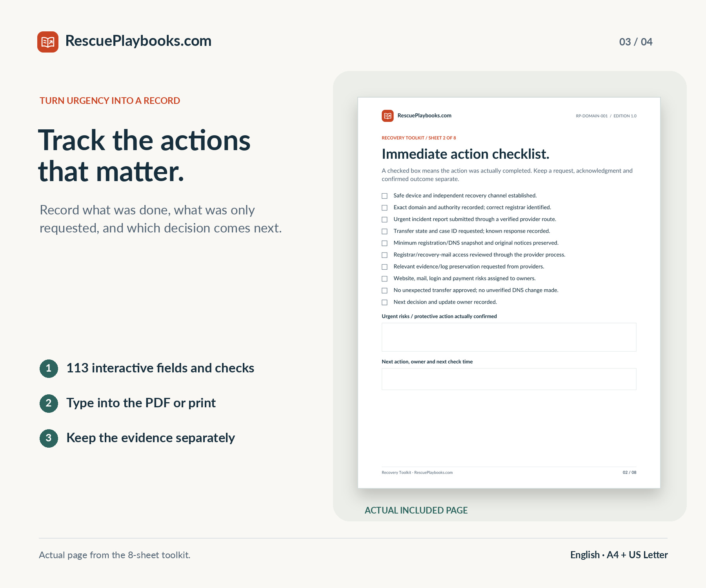
Task: Tick 'No unexpected transfer approved' checkbox
Action: pos(385,290)
